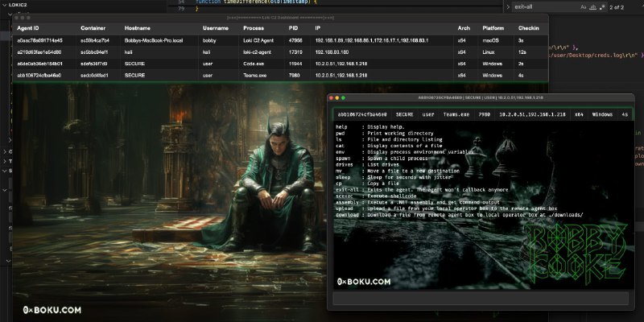644x322 pixels.
Task: Click the pwd command line in agent terminal
Action: click(x=385, y=133)
